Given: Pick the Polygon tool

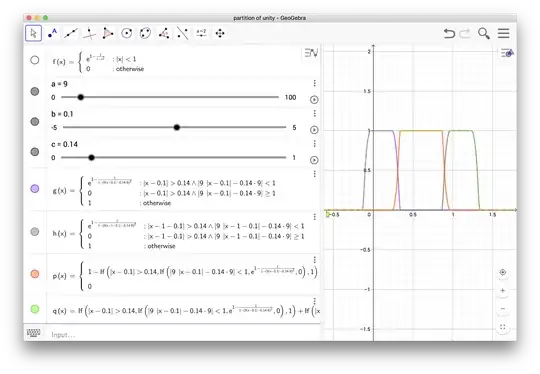Looking at the screenshot, I should pyautogui.click(x=108, y=33).
